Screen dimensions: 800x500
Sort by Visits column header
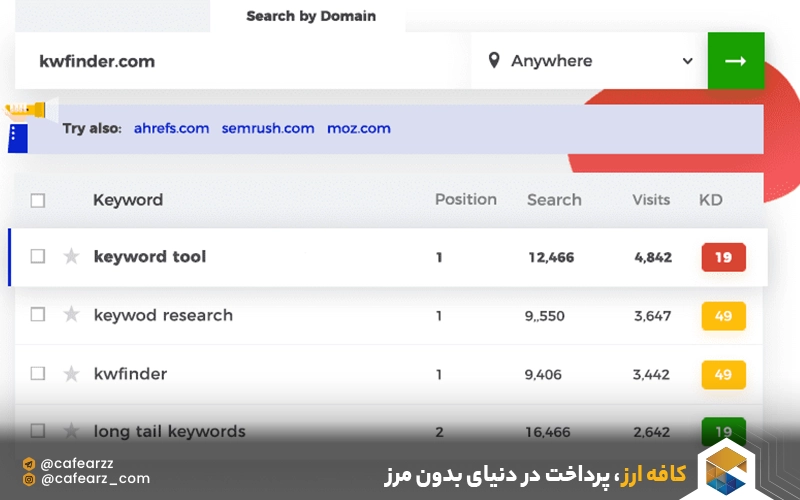coord(651,199)
